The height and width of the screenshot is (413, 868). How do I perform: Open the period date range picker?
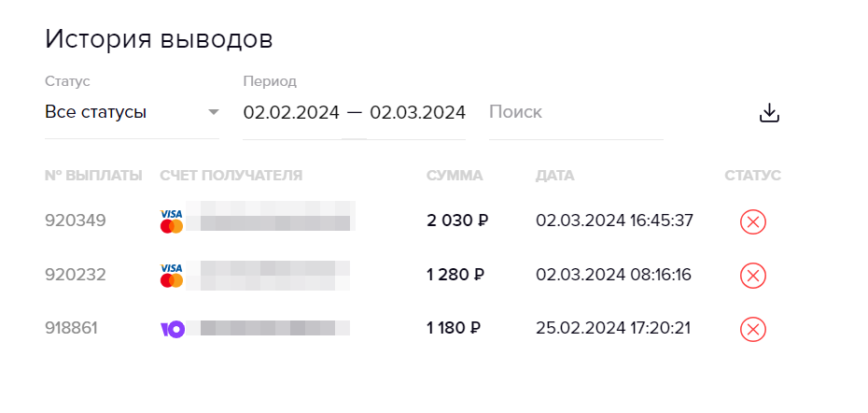354,112
